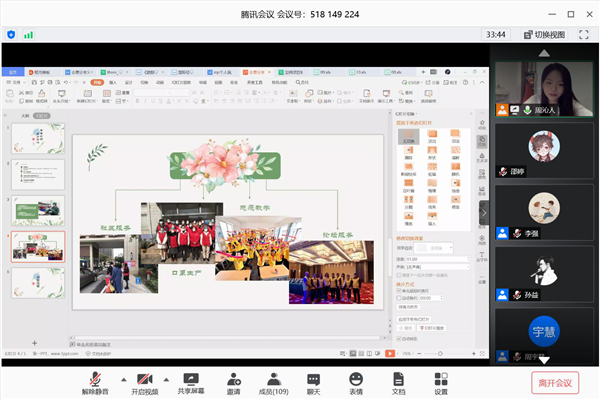Click the orange 开始 ribbon tab in WPS
The width and height of the screenshot is (600, 400).
click(x=97, y=82)
